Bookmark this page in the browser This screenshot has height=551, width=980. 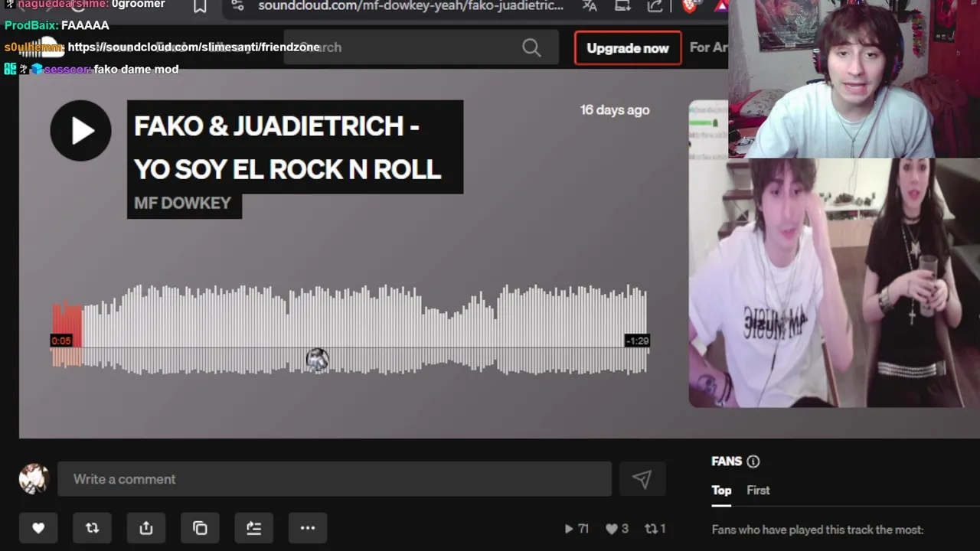200,6
